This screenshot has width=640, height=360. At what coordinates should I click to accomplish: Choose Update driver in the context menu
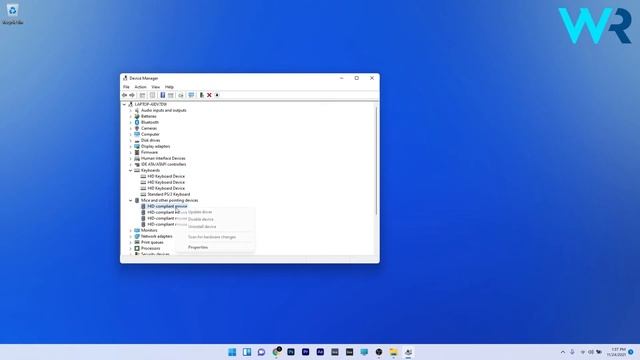tap(200, 212)
